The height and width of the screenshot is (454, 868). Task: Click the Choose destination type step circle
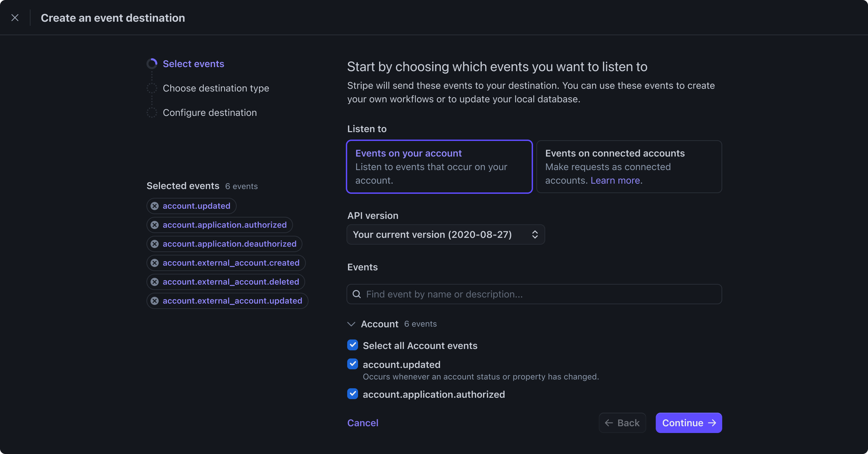coord(152,88)
